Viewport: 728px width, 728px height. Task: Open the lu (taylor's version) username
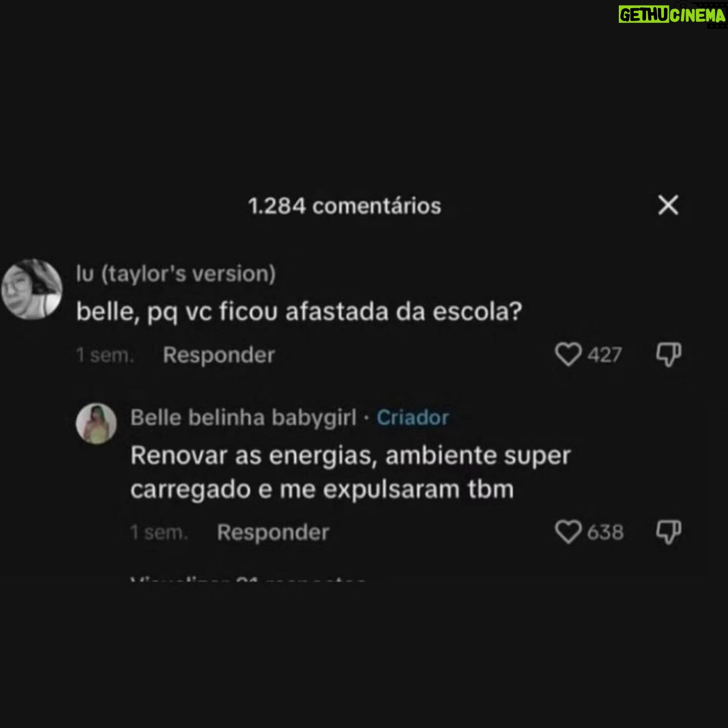176,274
